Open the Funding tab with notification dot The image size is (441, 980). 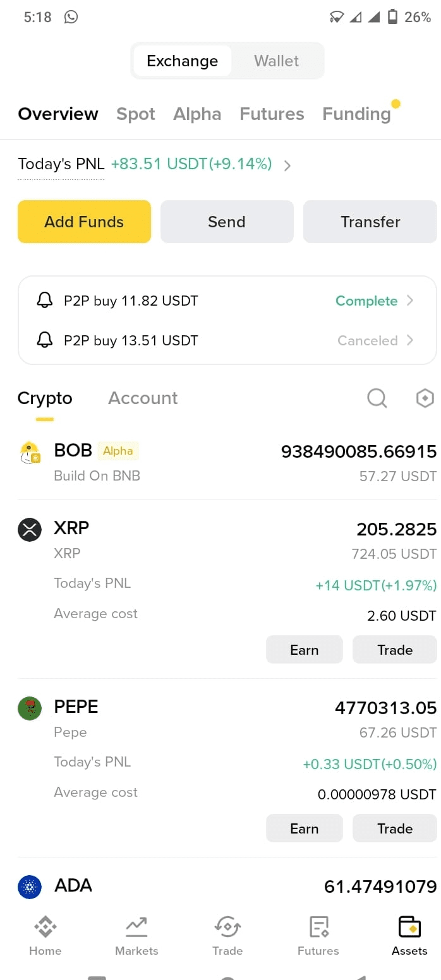point(356,114)
